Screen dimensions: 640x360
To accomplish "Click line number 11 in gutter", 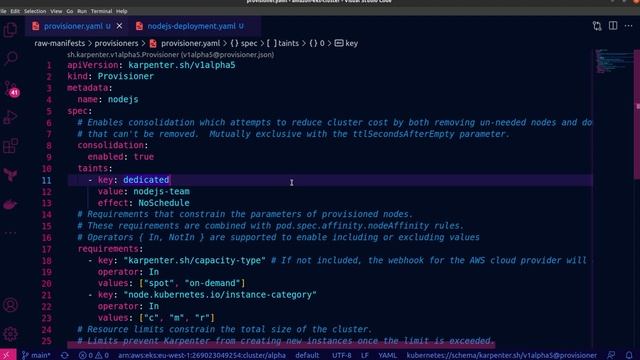I will pyautogui.click(x=46, y=180).
